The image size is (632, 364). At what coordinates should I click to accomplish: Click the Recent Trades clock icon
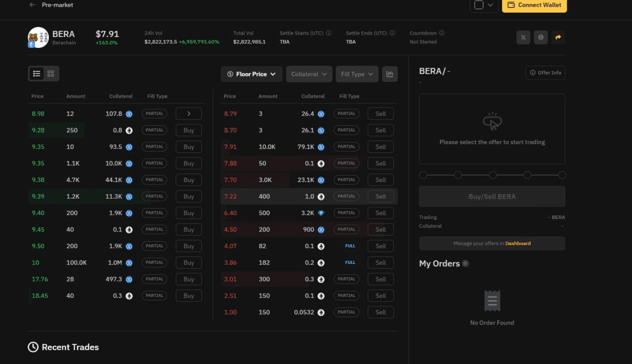point(33,347)
